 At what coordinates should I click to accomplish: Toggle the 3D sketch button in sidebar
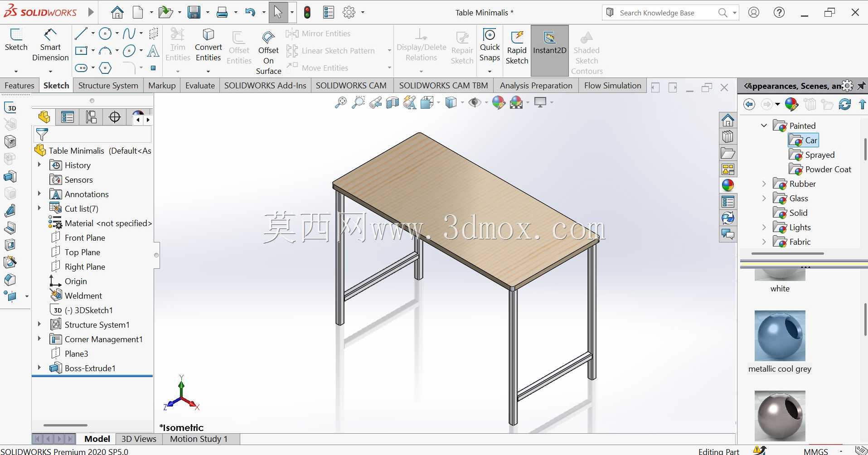tap(10, 107)
